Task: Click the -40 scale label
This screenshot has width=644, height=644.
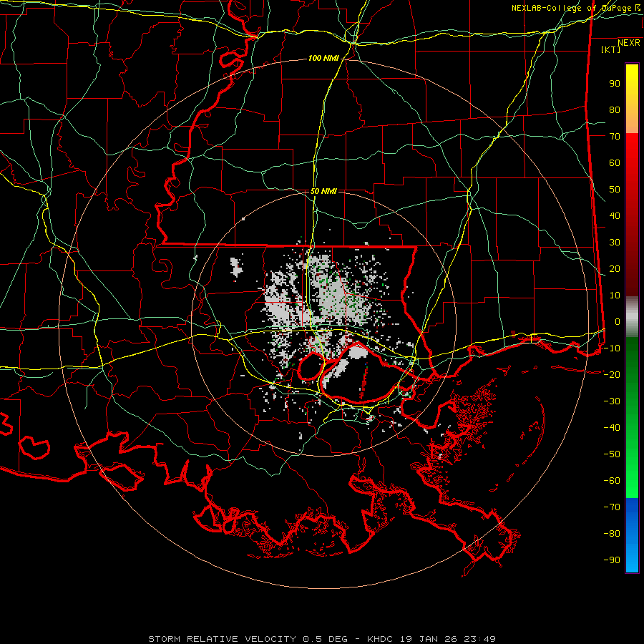Action: tap(612, 428)
